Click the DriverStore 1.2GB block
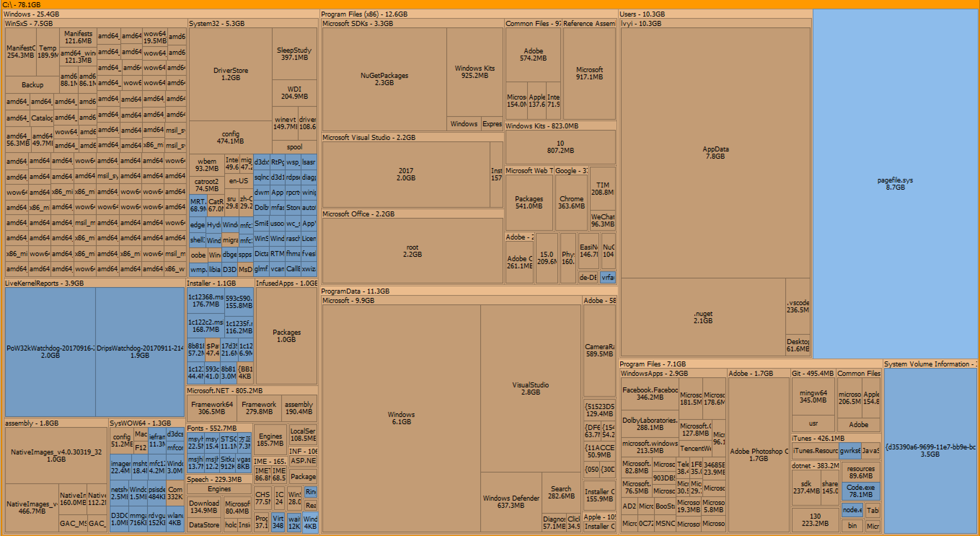 tap(230, 74)
